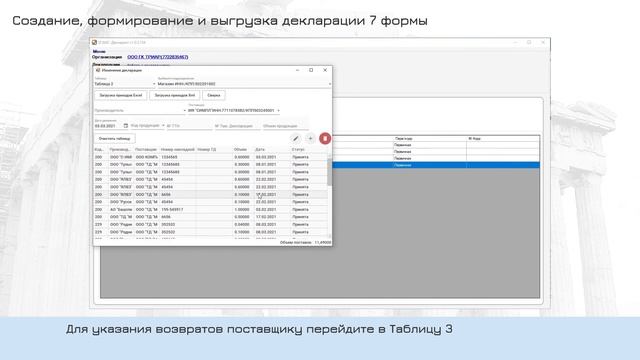Click the '№ ТТН' input field
This screenshot has height=360, width=640.
tap(189, 126)
